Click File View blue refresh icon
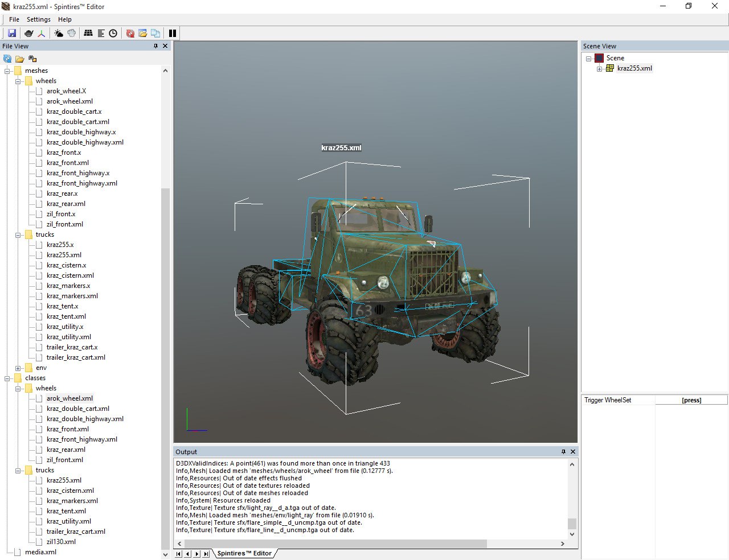This screenshot has width=729, height=560. tap(7, 59)
